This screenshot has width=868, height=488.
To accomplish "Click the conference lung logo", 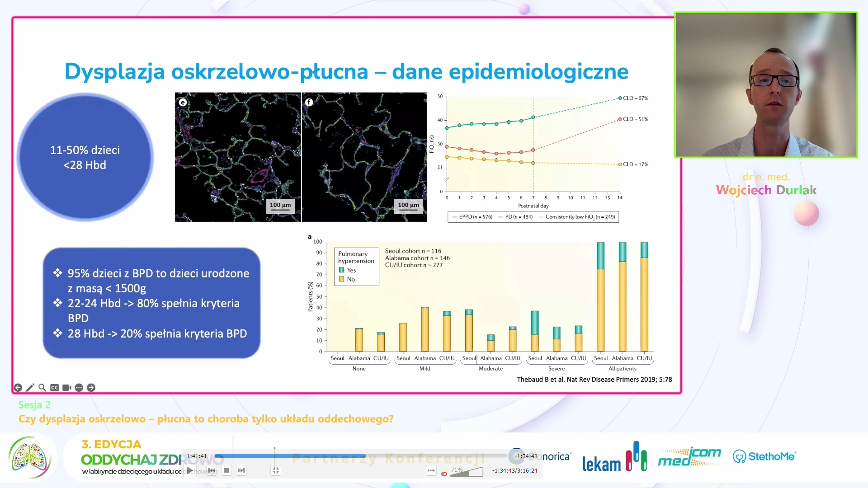I will 29,457.
